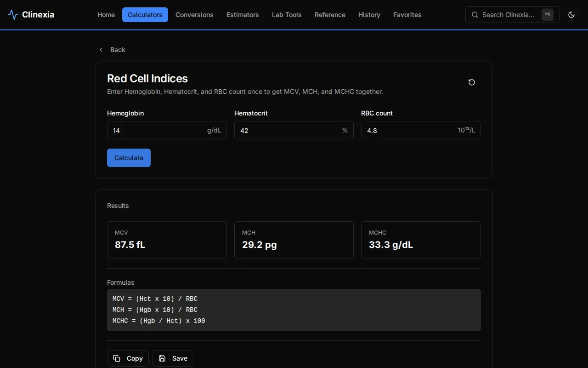
Task: Toggle dark mode with the moon icon
Action: click(x=571, y=15)
